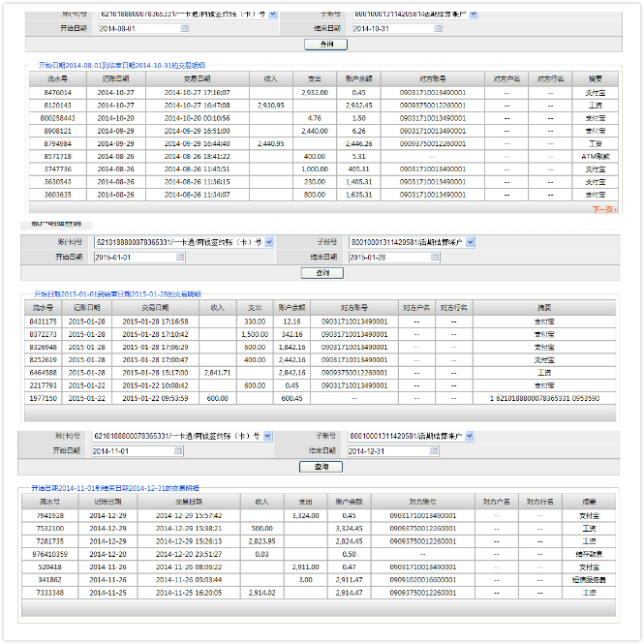The height and width of the screenshot is (644, 644).
Task: Select serial number 3603635
Action: 58,195
